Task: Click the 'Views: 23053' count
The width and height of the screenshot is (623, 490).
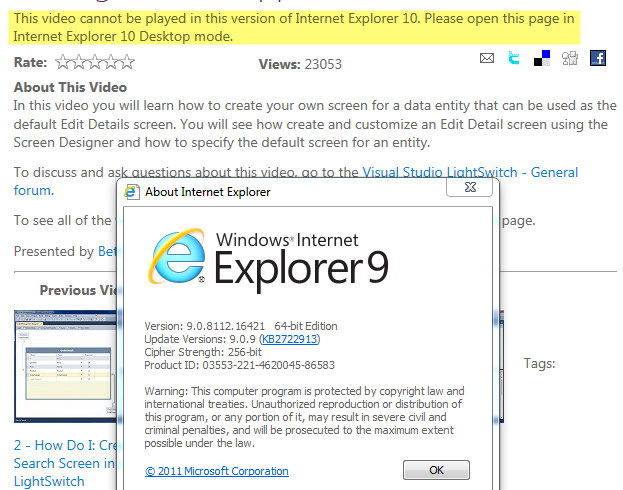Action: [300, 64]
